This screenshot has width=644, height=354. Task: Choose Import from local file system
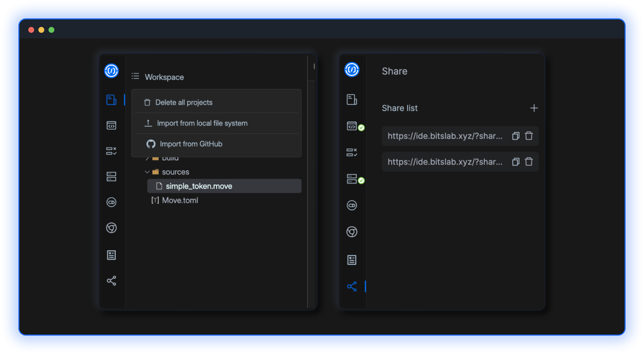point(216,123)
